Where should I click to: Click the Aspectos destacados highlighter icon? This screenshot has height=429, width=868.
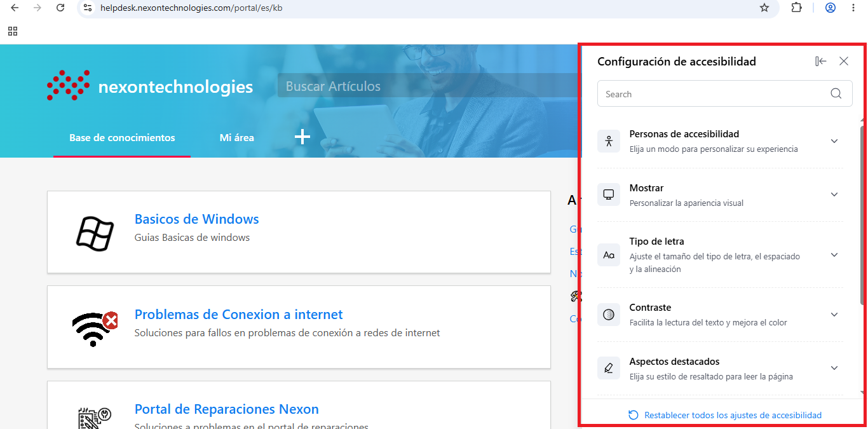tap(609, 368)
